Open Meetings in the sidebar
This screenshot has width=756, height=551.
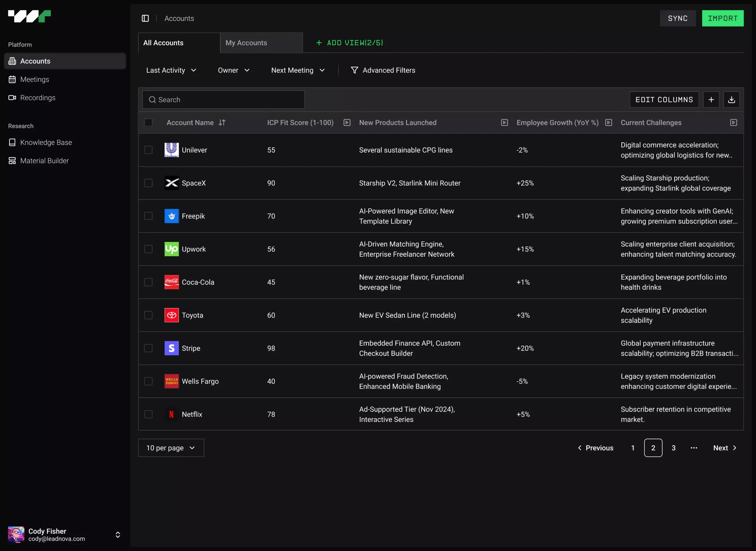pos(65,79)
